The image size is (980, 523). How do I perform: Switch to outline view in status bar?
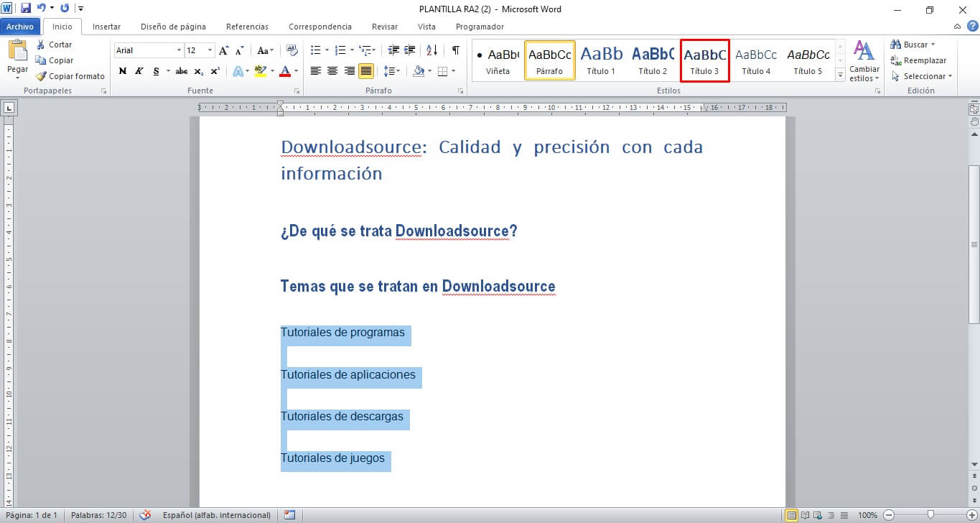830,515
